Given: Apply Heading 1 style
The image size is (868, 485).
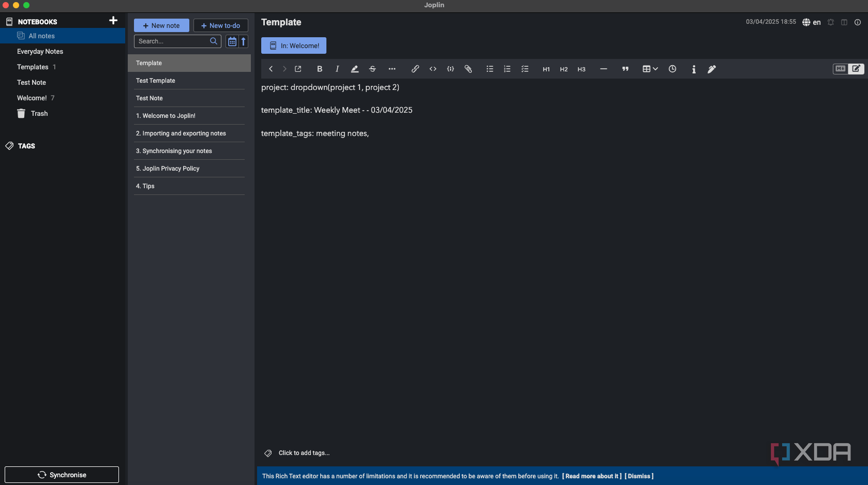Looking at the screenshot, I should coord(546,69).
